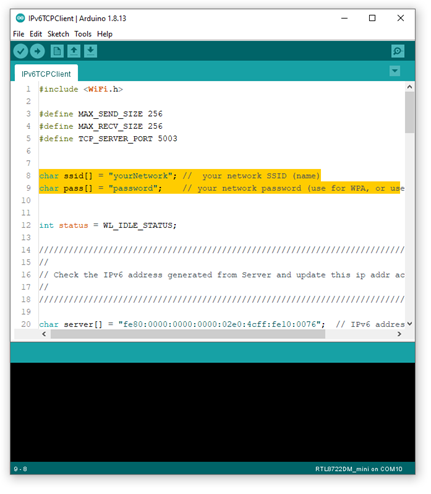Image resolution: width=431 pixels, height=494 pixels.
Task: Click the horizontal scrollbar right arrow
Action: click(399, 334)
